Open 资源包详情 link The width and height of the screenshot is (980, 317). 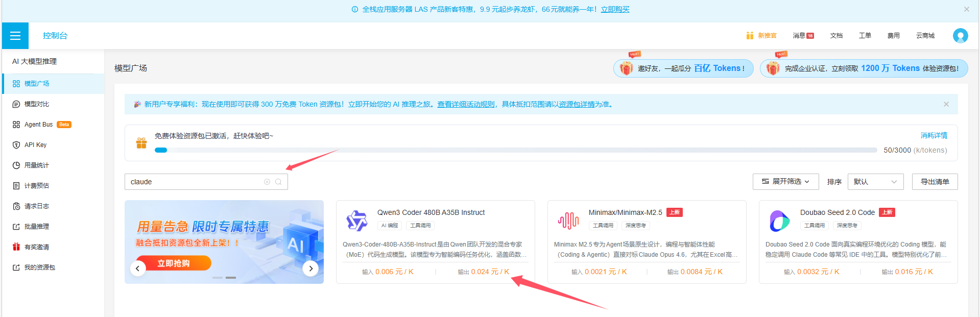(x=577, y=104)
